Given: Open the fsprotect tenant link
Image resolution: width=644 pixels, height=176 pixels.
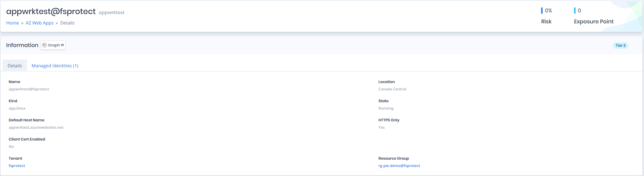Looking at the screenshot, I should [17, 166].
